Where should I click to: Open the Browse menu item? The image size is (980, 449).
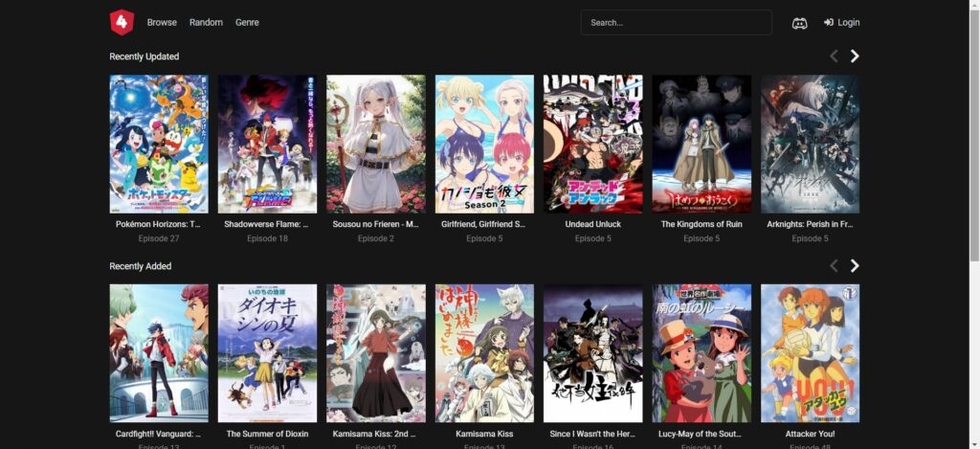click(162, 23)
